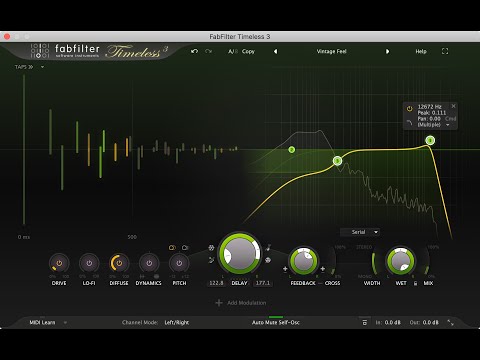Screen dimensions: 480x360
Task: Open the Vintage Feel preset menu
Action: coord(331,51)
